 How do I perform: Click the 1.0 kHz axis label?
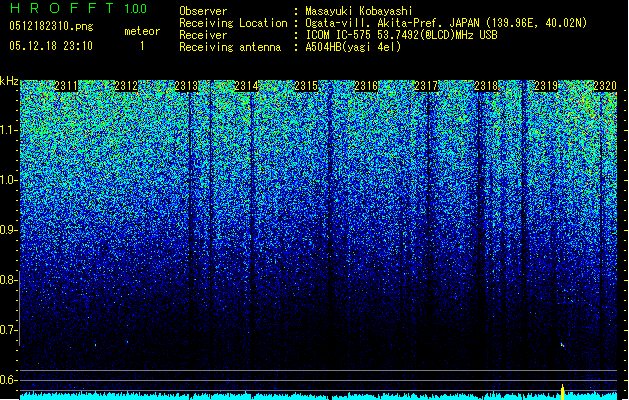pyautogui.click(x=8, y=180)
